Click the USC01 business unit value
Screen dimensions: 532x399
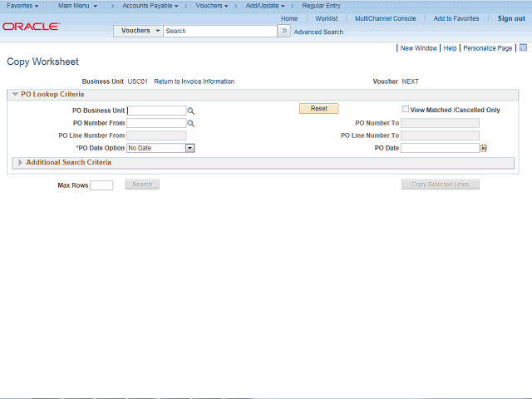[138, 81]
